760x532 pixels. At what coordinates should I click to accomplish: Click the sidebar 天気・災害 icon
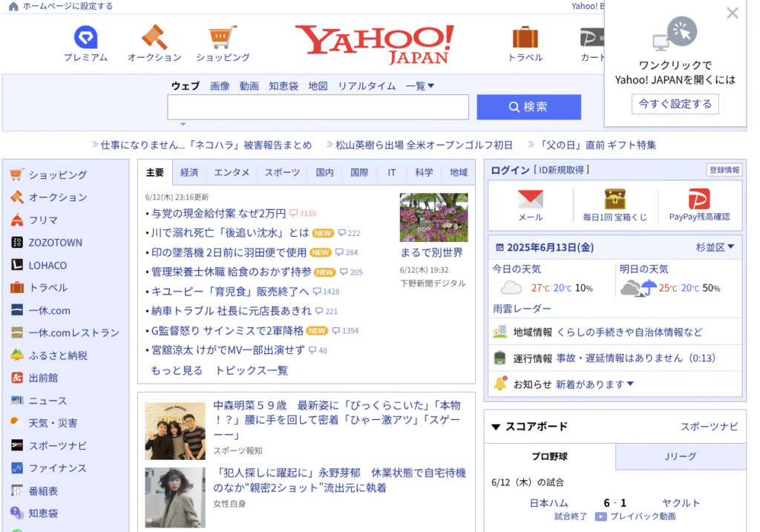17,422
